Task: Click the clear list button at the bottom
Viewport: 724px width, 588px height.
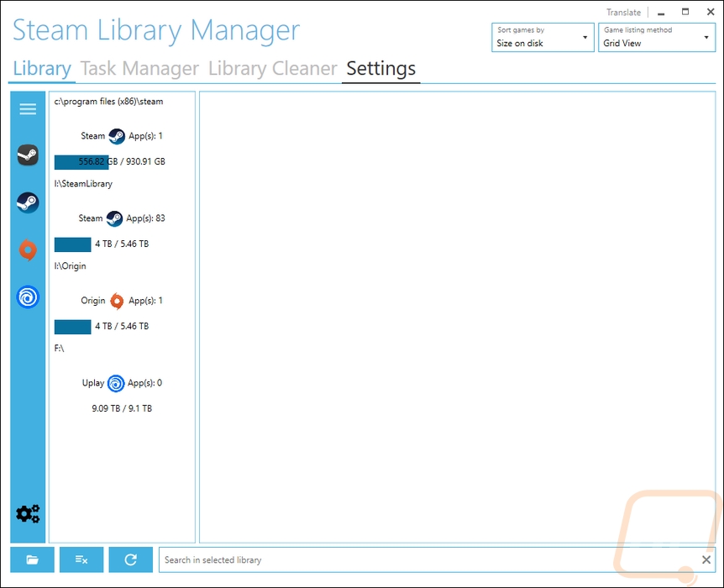Action: click(x=81, y=559)
